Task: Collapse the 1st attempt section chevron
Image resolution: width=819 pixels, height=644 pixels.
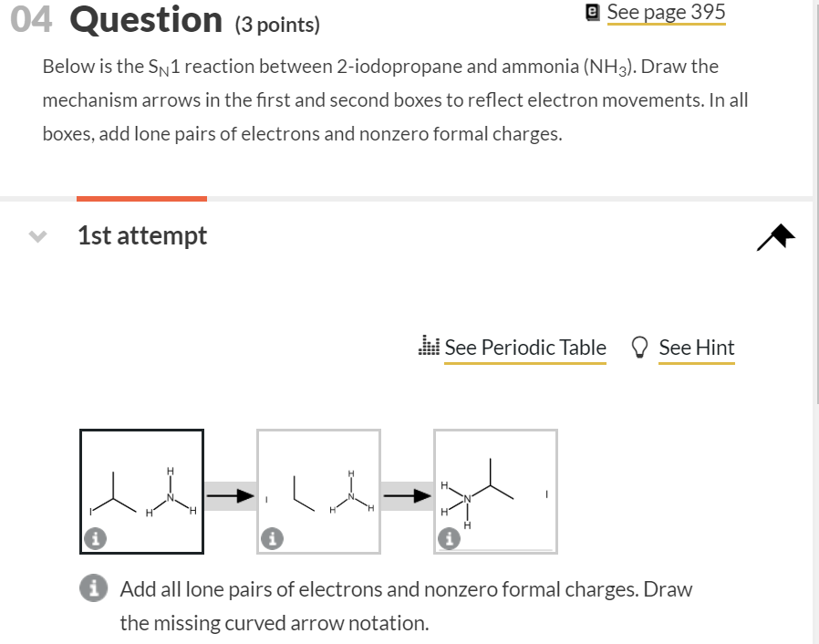Action: pos(37,236)
